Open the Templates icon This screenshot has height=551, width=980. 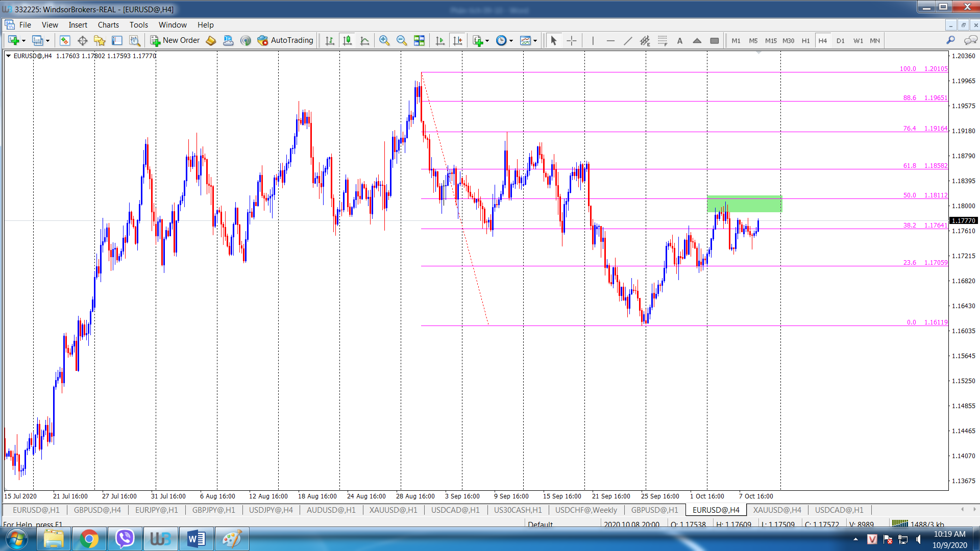525,40
